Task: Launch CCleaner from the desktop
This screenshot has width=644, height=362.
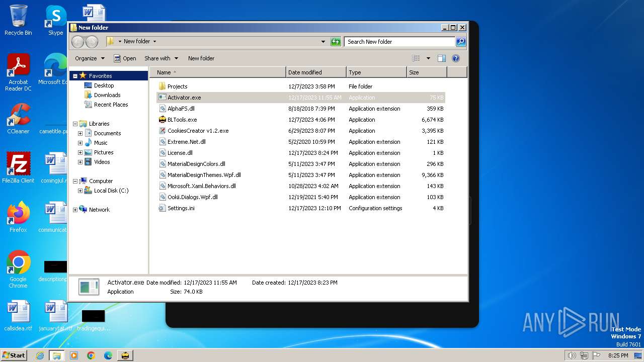Action: pyautogui.click(x=18, y=119)
